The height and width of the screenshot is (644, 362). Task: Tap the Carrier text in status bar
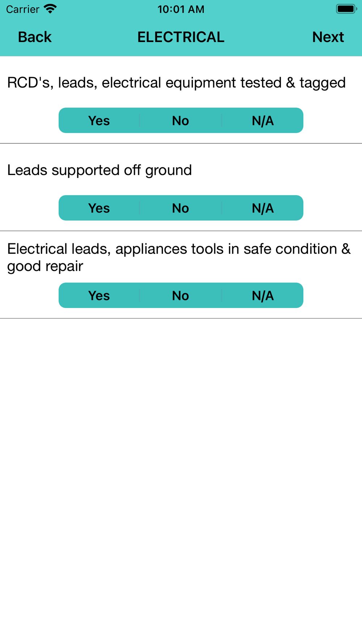point(22,9)
